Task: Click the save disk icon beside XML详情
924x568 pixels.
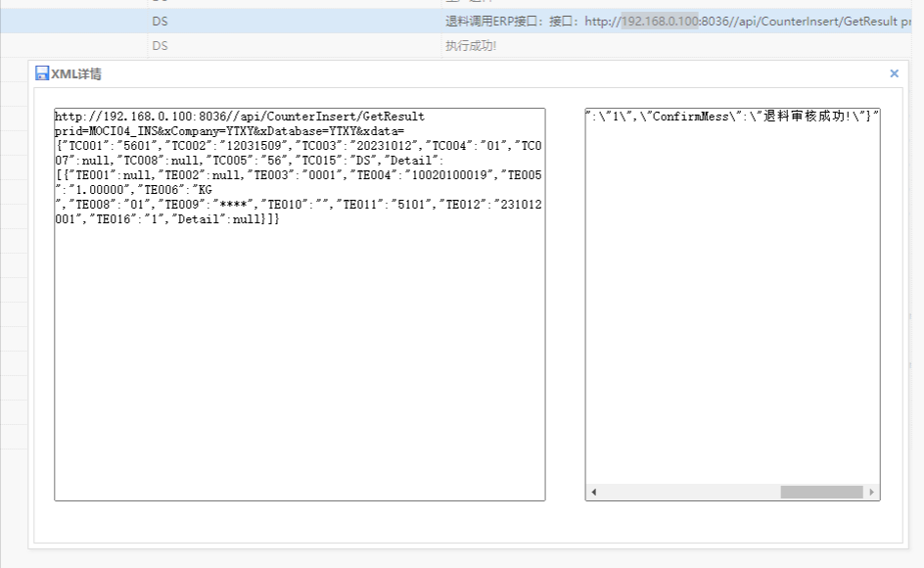Action: (x=42, y=73)
